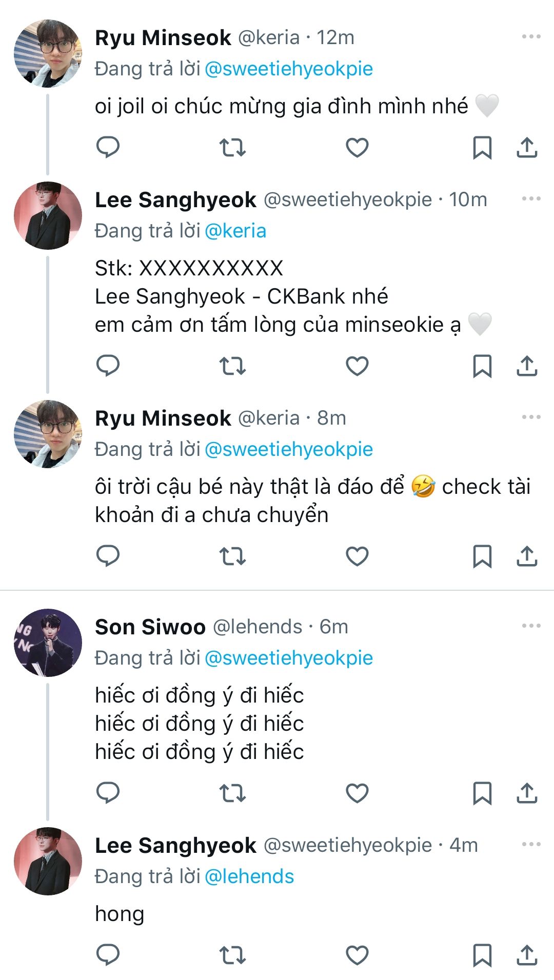The image size is (554, 980).
Task: Open more options on Lee Sanghyeok's 4m tweet
Action: tap(531, 844)
